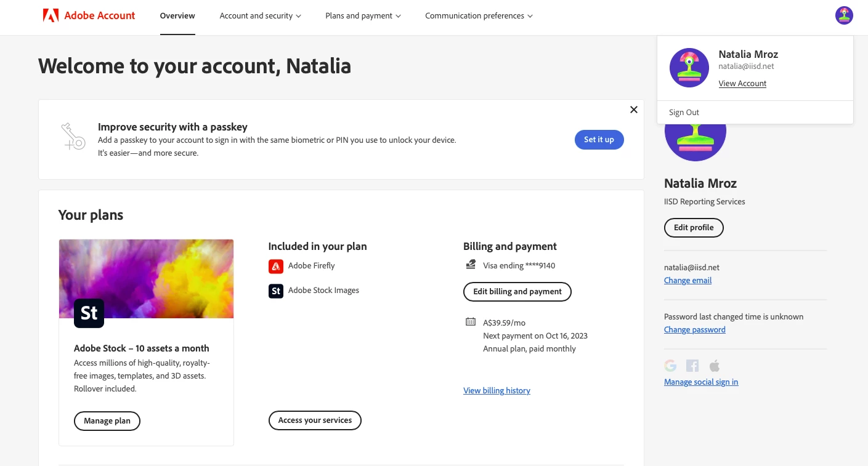868x466 pixels.
Task: Switch to the Overview tab
Action: point(177,16)
